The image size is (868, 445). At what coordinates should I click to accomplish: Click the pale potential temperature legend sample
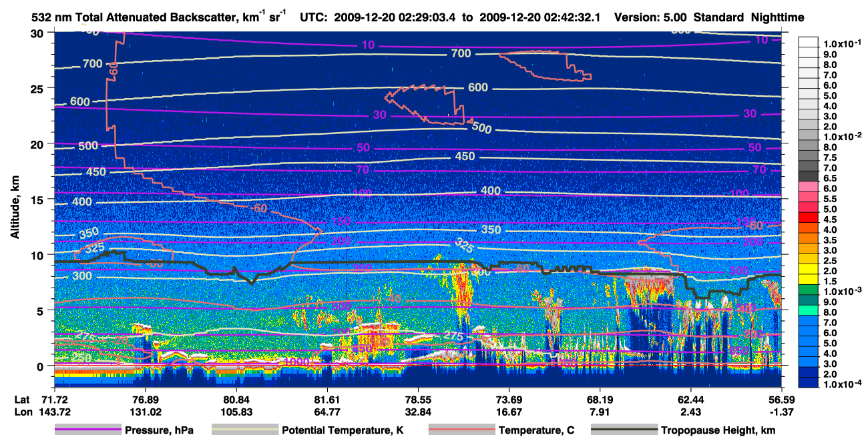point(245,430)
